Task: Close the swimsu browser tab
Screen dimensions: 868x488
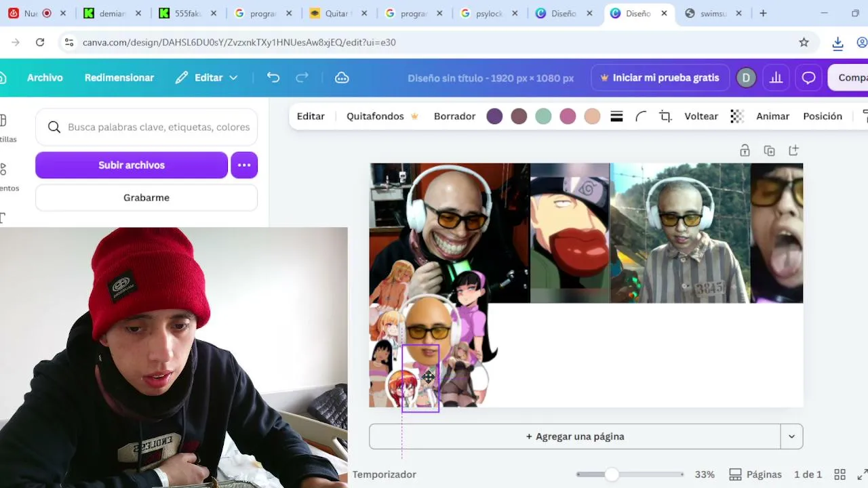Action: 738,13
